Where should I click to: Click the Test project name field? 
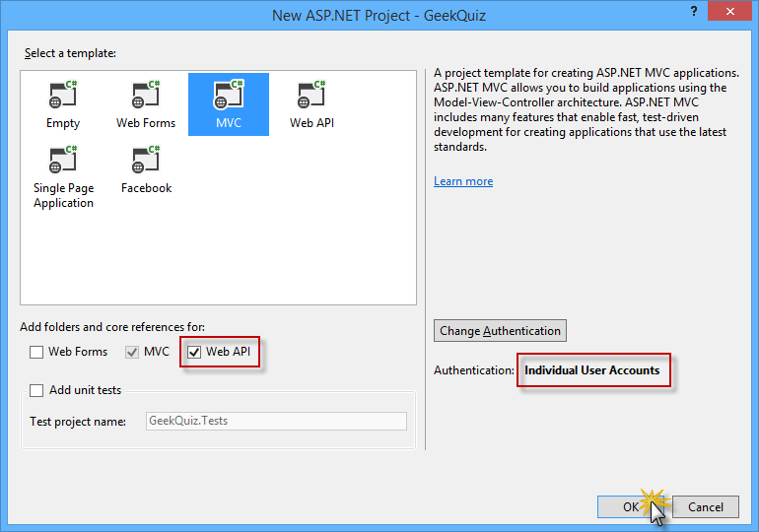click(x=276, y=421)
